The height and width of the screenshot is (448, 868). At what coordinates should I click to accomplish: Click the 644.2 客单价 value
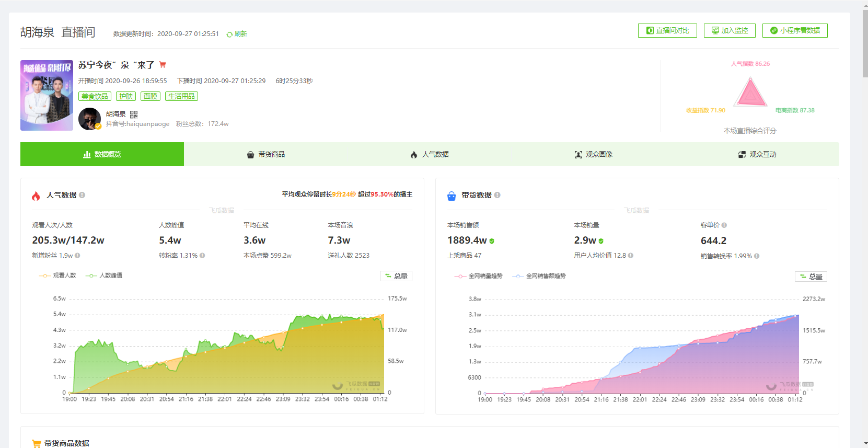(713, 240)
